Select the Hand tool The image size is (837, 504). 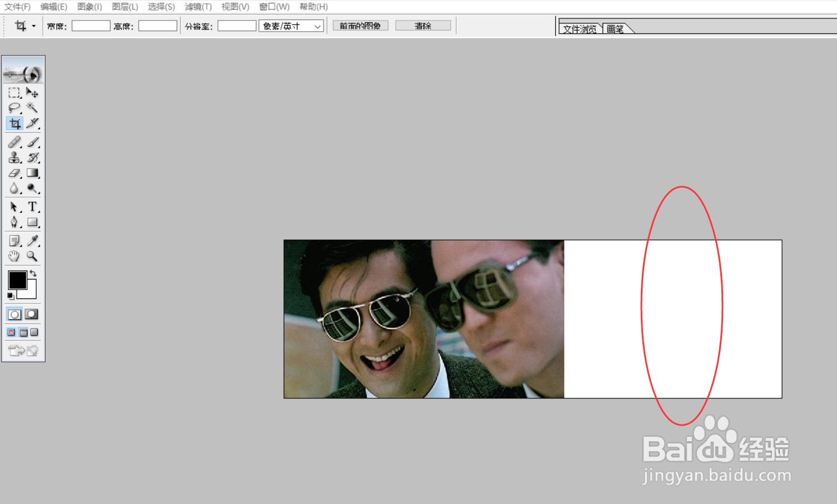14,256
